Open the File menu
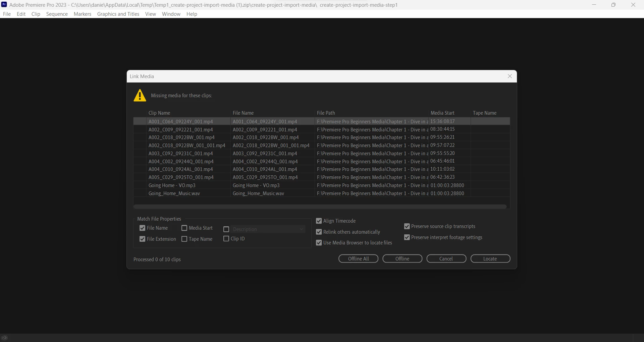The width and height of the screenshot is (644, 342). coord(7,14)
